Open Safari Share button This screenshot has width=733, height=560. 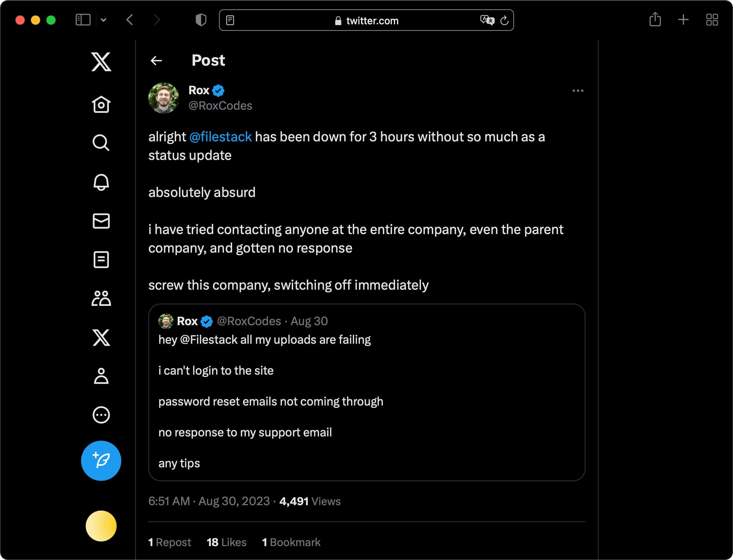(655, 19)
